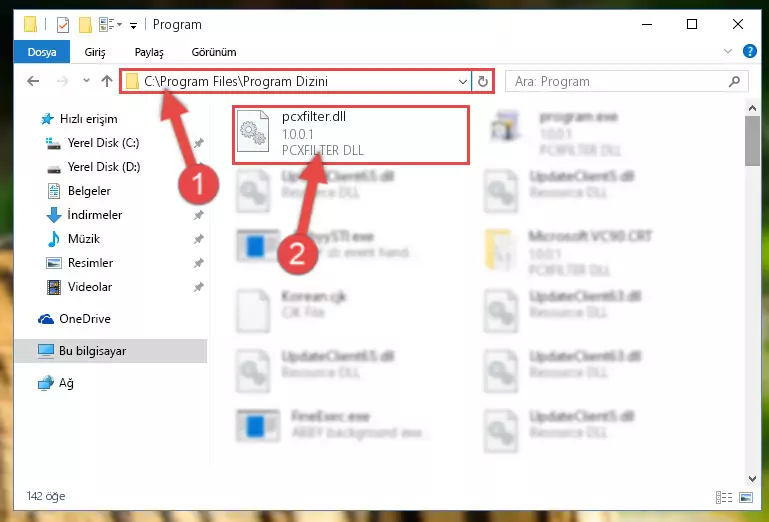The width and height of the screenshot is (769, 522).
Task: Click the Ara: Program search box
Action: tap(626, 81)
